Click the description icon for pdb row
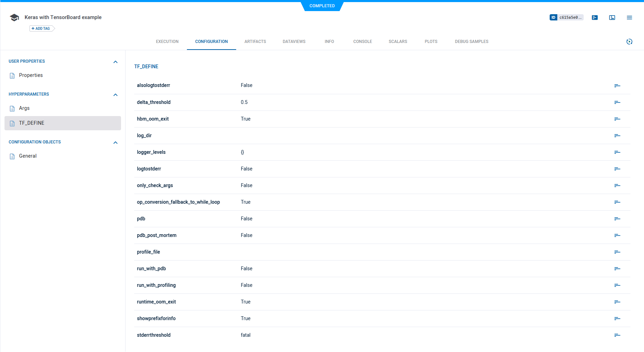This screenshot has height=352, width=644. 617,219
